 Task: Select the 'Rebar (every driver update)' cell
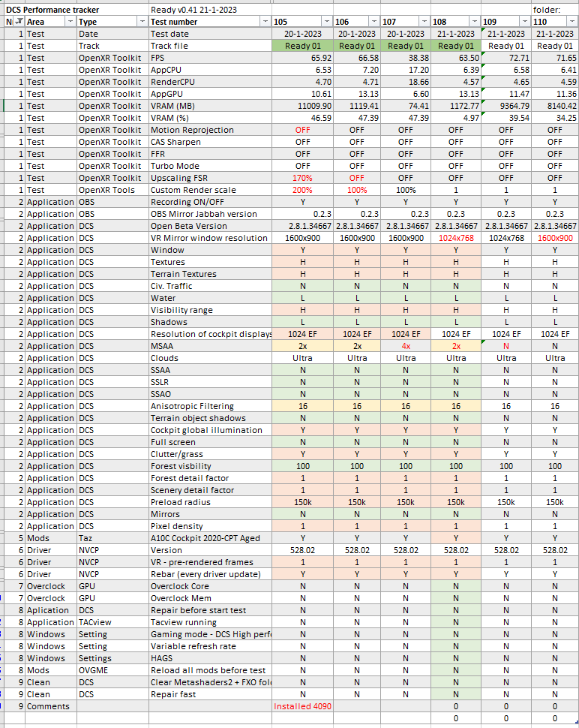[210, 574]
